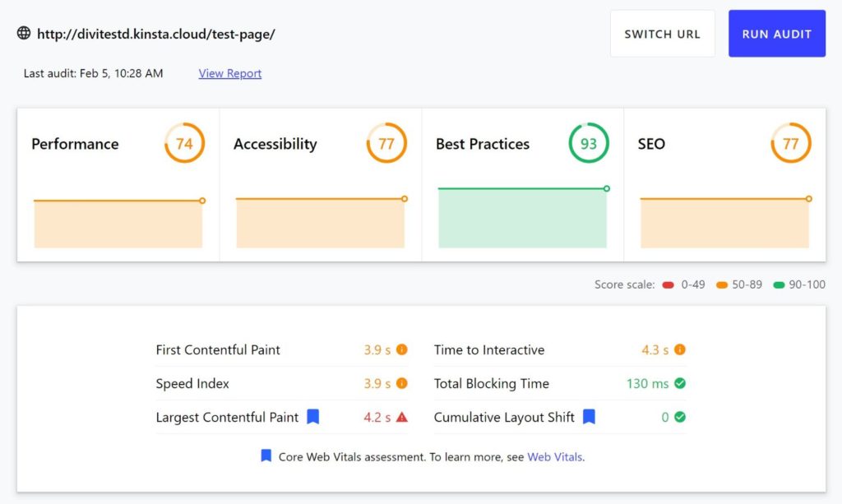Select the Performance score gauge showing 74
Screen dimensions: 842x504
(183, 143)
